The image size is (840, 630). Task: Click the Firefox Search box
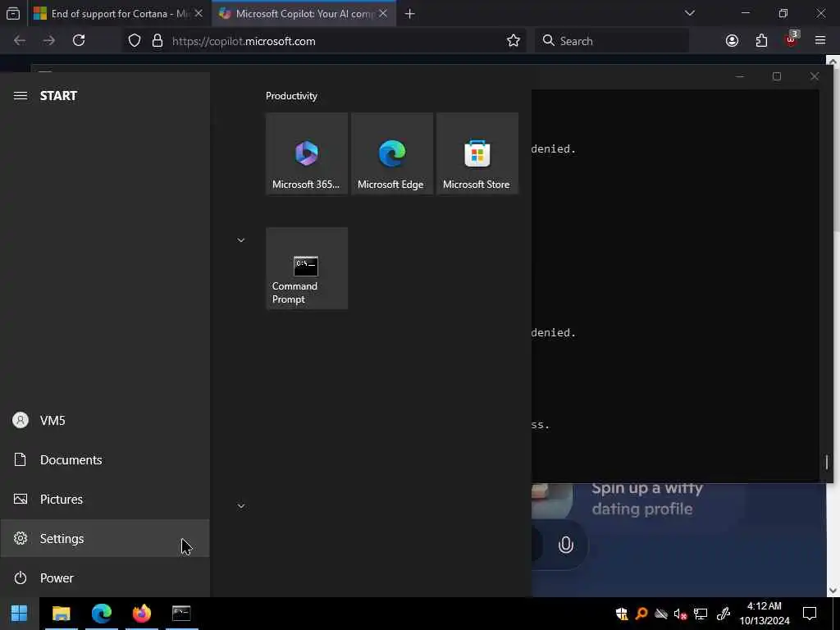point(612,41)
